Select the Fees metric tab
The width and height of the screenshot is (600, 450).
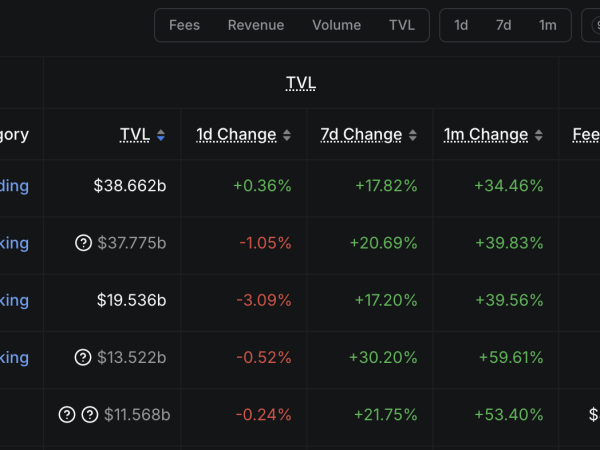click(x=184, y=25)
